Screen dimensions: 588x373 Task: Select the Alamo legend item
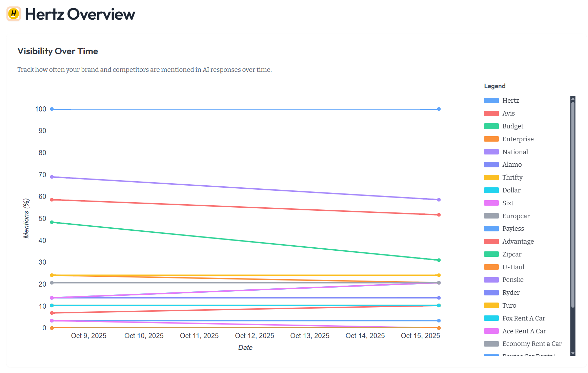tap(512, 165)
